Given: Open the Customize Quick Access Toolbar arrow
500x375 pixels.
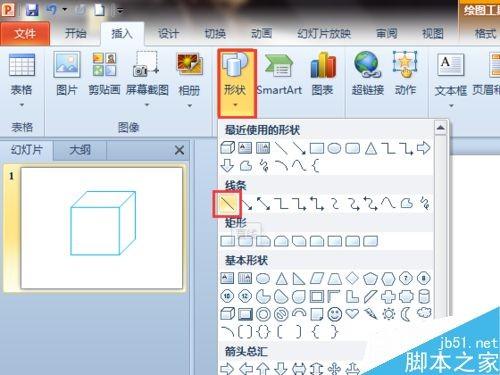Looking at the screenshot, I should pyautogui.click(x=120, y=11).
